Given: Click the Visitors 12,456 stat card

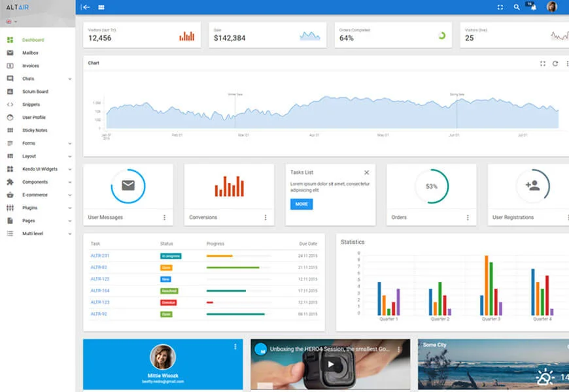Looking at the screenshot, I should click(142, 35).
